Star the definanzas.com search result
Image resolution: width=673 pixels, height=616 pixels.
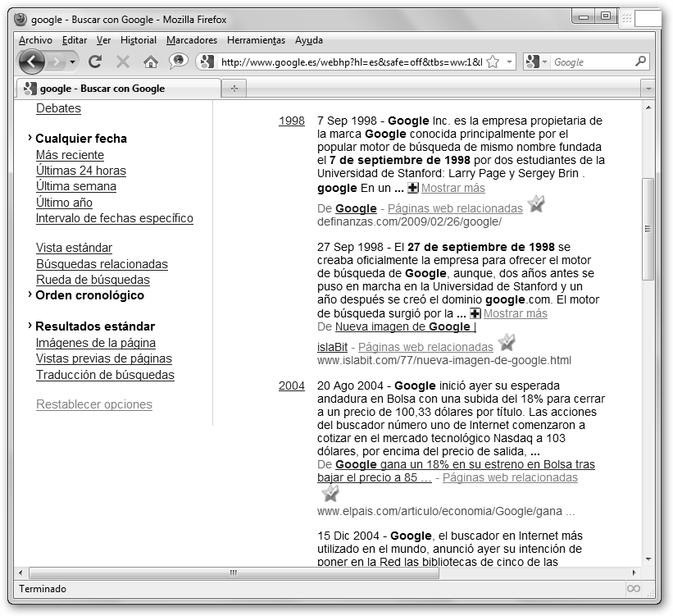pyautogui.click(x=536, y=204)
